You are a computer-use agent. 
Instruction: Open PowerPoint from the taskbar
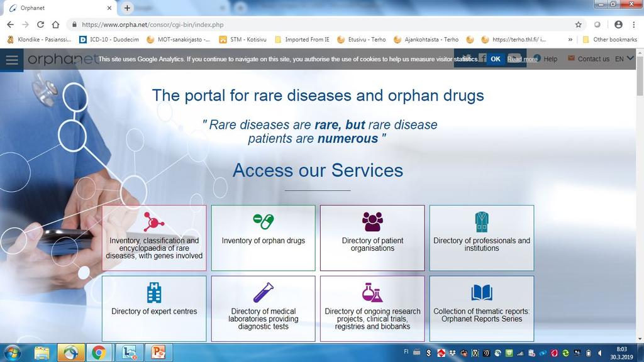click(x=158, y=353)
